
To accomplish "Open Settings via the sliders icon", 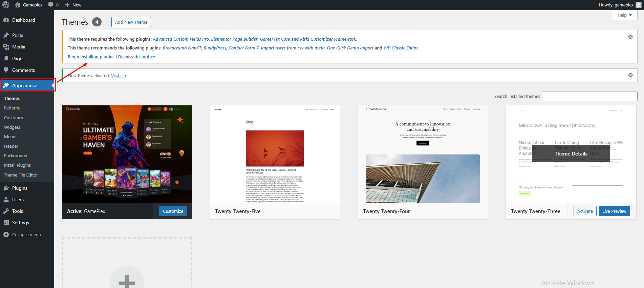I will pos(6,223).
